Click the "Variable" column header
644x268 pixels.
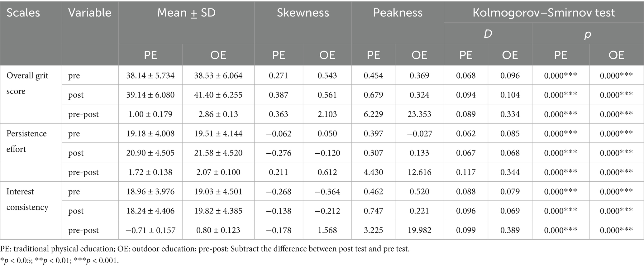90,13
